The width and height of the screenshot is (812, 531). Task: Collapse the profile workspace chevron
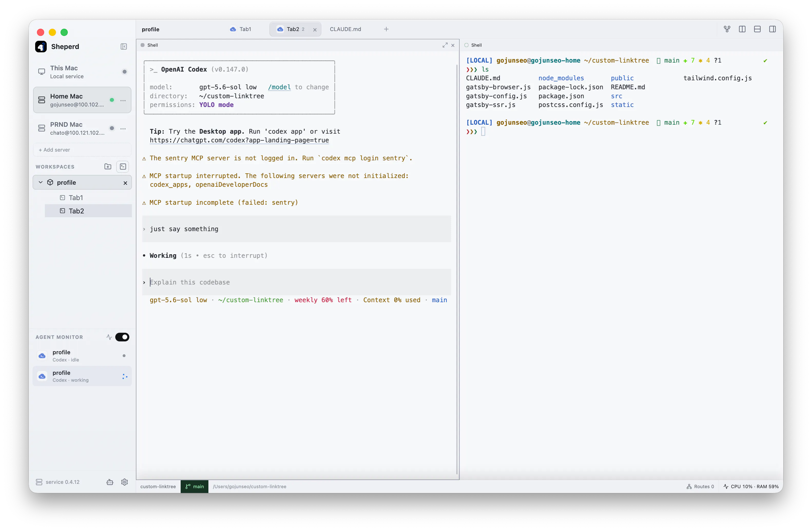[x=41, y=182]
